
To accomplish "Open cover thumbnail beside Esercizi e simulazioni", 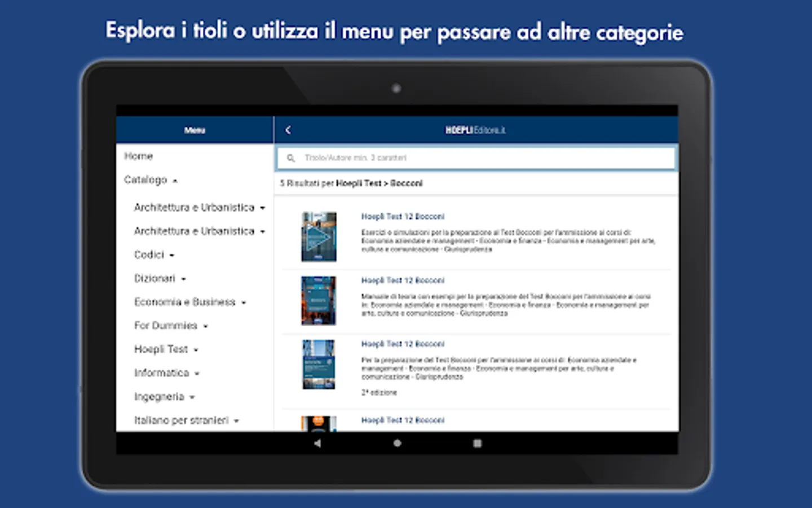I will click(x=319, y=237).
